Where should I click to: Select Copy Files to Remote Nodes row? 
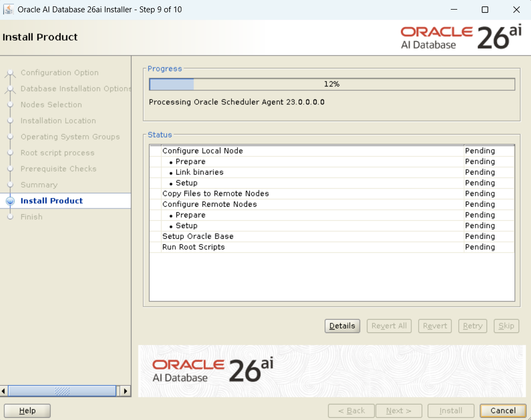(216, 194)
